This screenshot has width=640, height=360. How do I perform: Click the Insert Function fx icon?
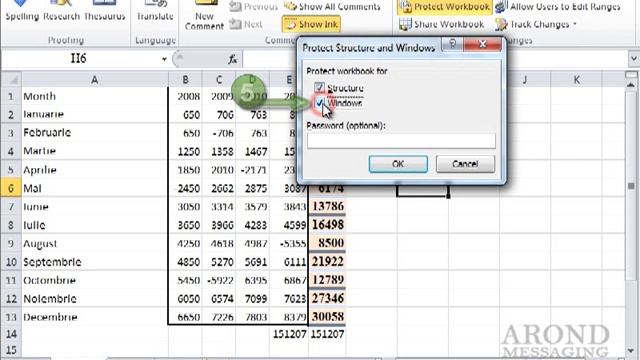(232, 60)
